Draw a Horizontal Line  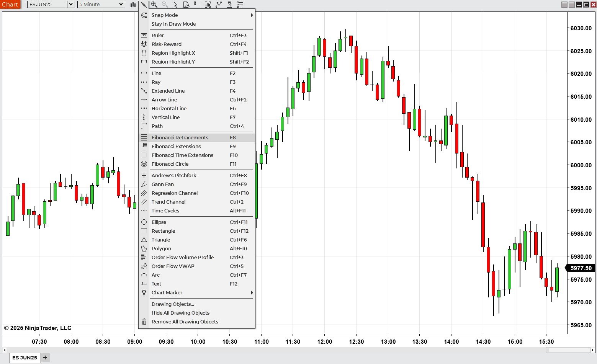tap(197, 108)
